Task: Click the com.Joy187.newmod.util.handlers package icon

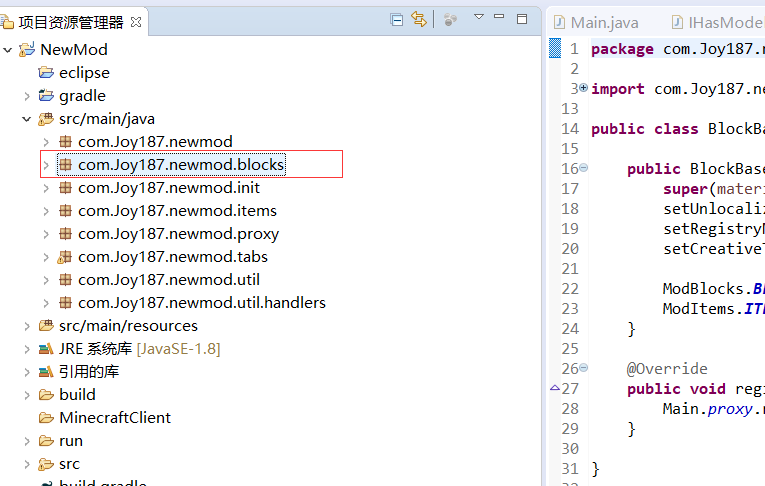Action: coord(65,303)
